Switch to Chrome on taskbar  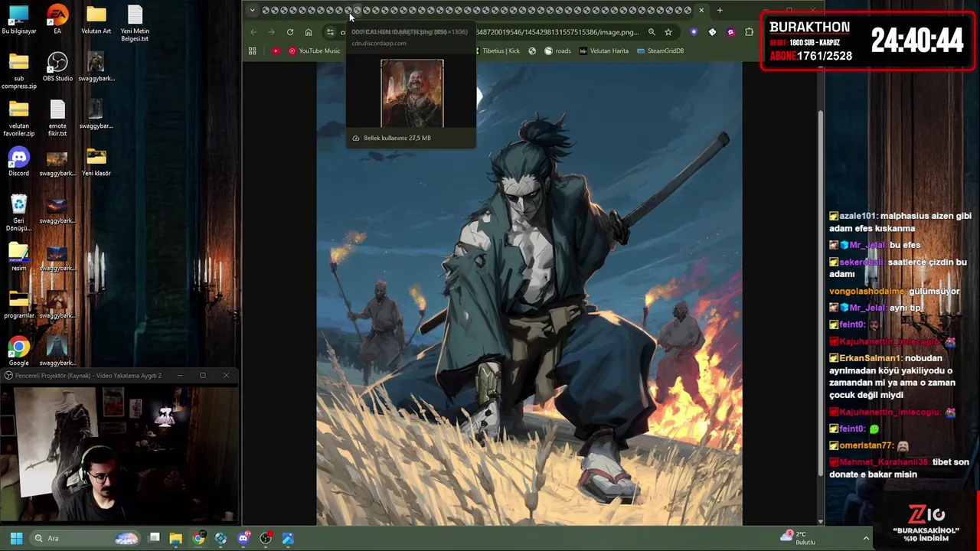coord(198,538)
